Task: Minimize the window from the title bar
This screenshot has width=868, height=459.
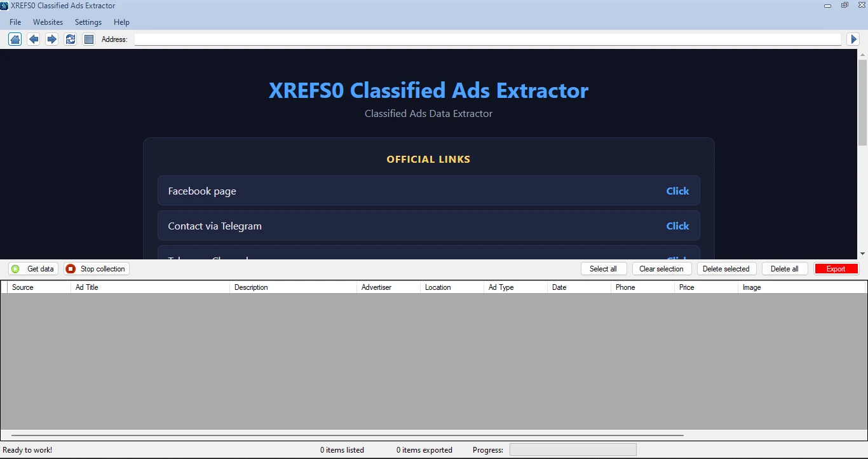Action: click(827, 5)
